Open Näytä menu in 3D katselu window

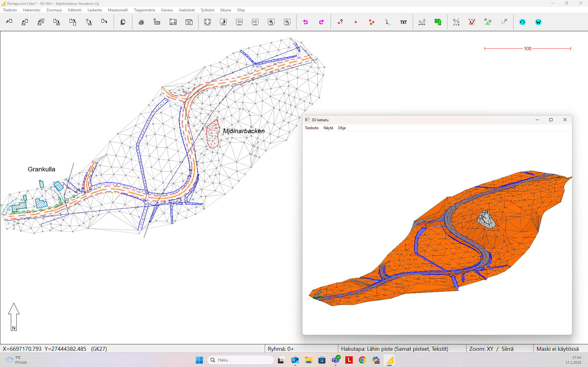point(328,128)
